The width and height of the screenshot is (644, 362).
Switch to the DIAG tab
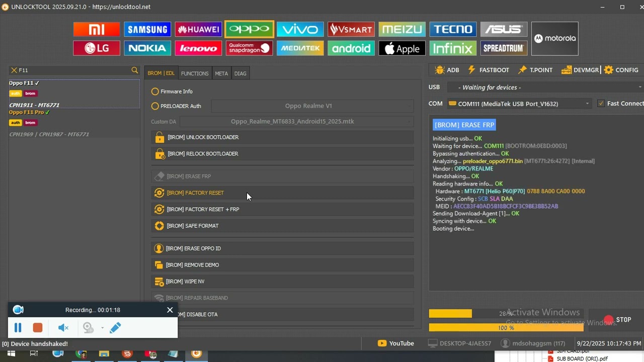click(x=240, y=73)
